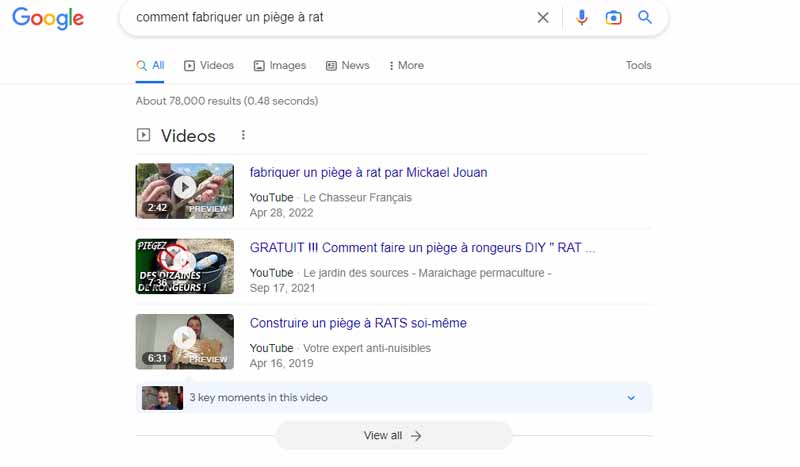Click the 'Videos' section heading
The image size is (800, 467).
[x=188, y=136]
